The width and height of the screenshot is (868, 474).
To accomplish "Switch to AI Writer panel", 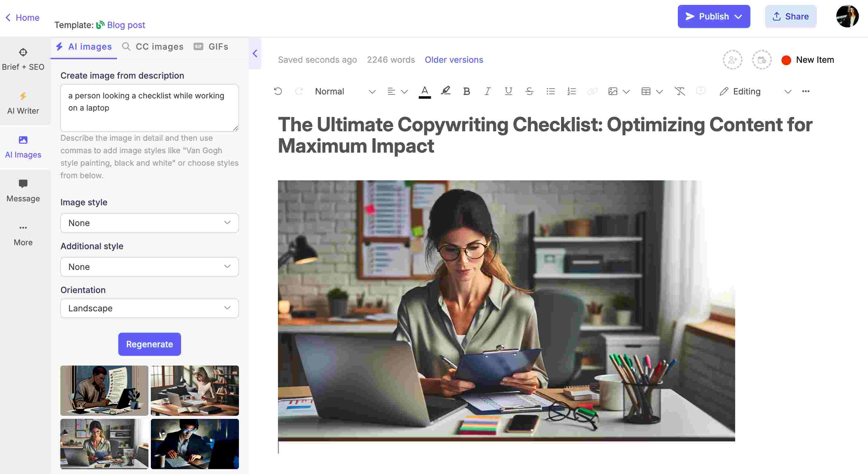I will (23, 103).
